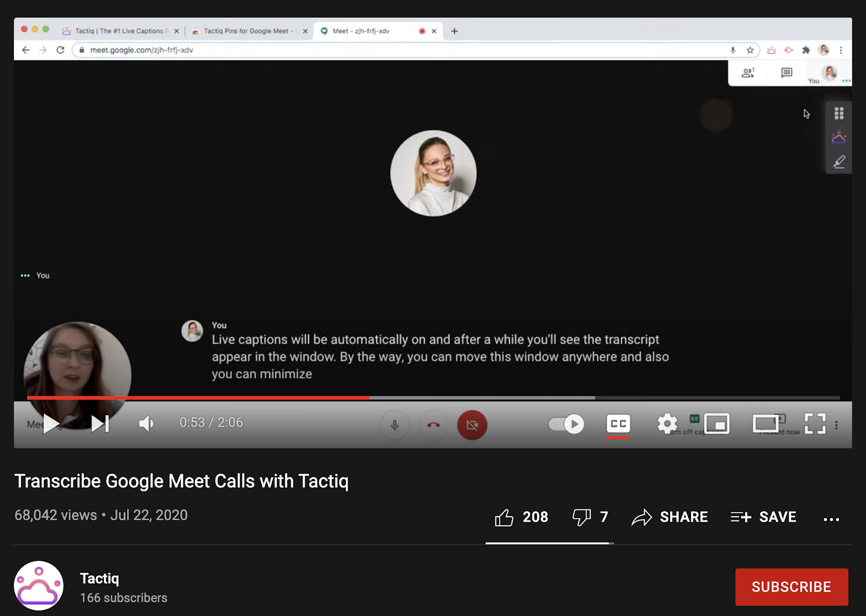
Task: Open a new browser tab
Action: [x=455, y=31]
